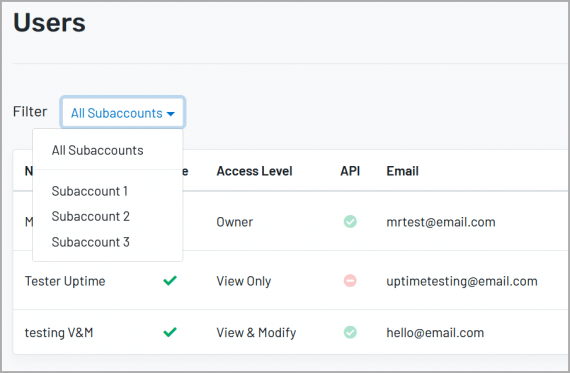Viewport: 570px width, 373px height.
Task: Click green checkmark beside testing V&M
Action: [x=170, y=332]
